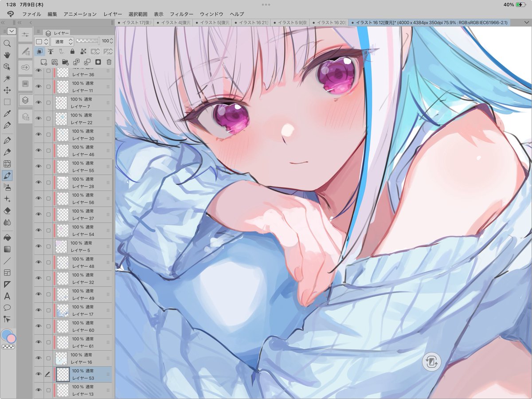Viewport: 532px width, 399px height.
Task: Click New raster layer icon
Action: (x=44, y=62)
